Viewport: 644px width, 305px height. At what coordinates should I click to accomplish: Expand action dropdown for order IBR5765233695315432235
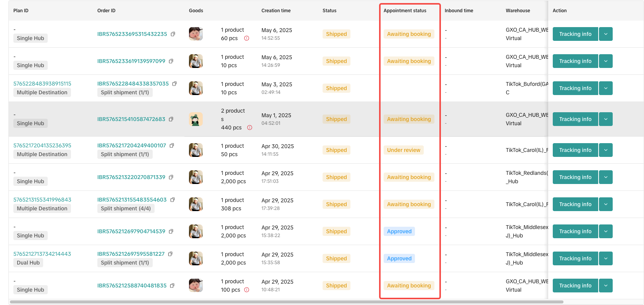click(606, 34)
